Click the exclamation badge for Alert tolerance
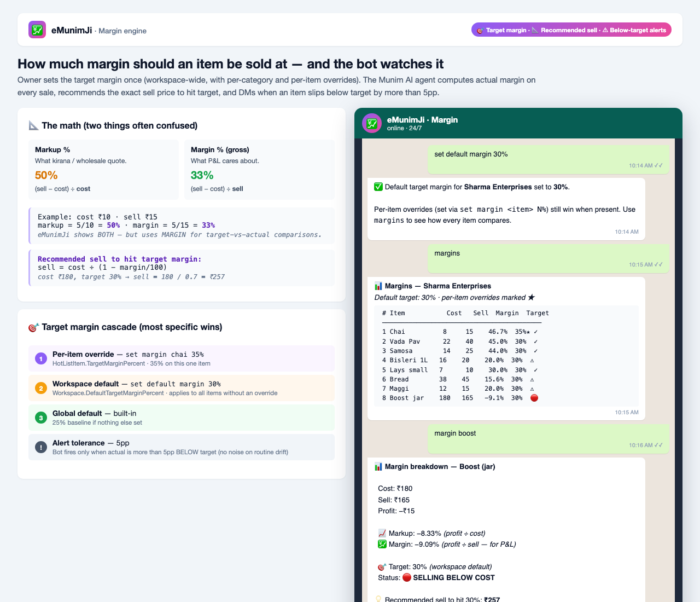This screenshot has height=602, width=700. point(40,447)
